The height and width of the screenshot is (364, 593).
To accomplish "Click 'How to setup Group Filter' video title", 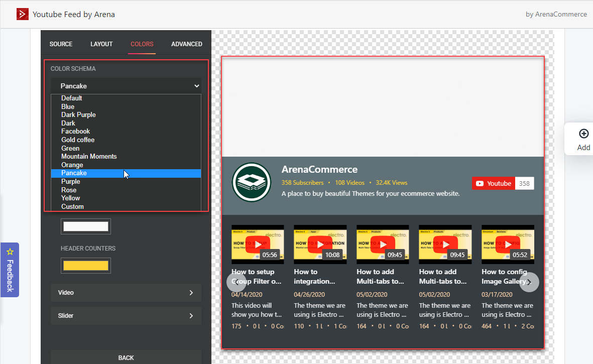I will click(x=257, y=276).
